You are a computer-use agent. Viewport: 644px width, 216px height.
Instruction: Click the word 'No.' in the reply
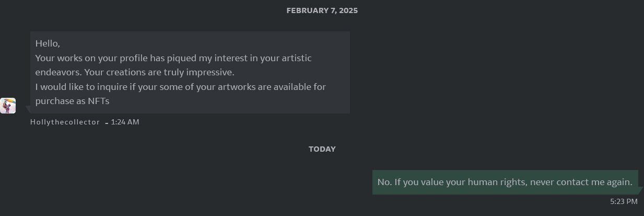click(384, 182)
